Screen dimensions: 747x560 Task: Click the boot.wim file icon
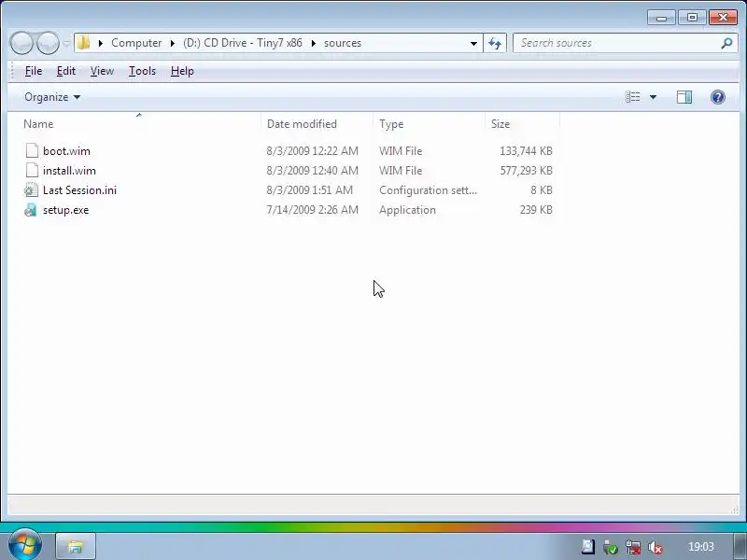pyautogui.click(x=32, y=150)
